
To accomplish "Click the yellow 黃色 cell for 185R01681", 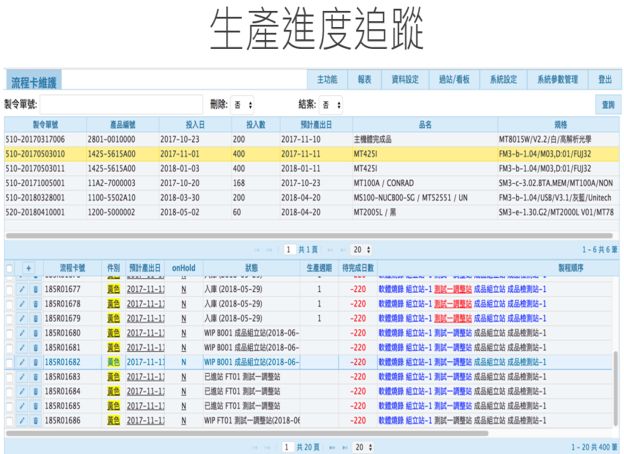I will (113, 347).
